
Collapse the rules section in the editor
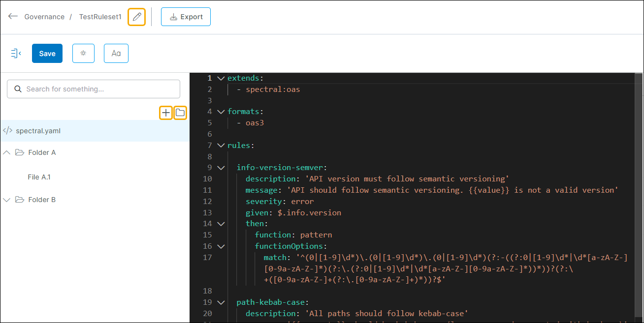pos(221,145)
